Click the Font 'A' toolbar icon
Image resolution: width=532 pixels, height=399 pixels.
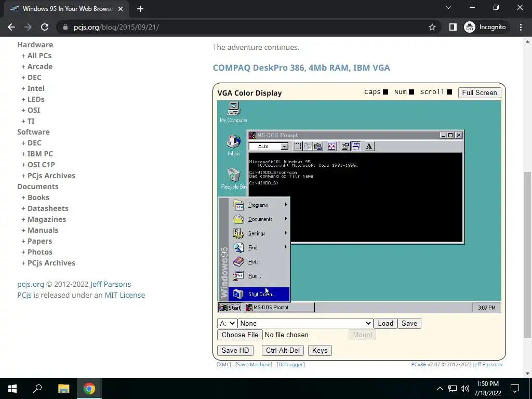point(369,146)
